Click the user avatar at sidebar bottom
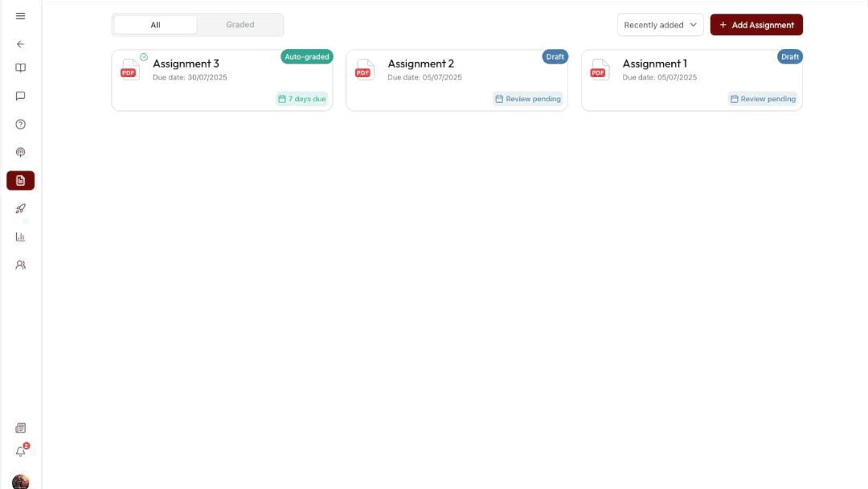 pyautogui.click(x=21, y=482)
